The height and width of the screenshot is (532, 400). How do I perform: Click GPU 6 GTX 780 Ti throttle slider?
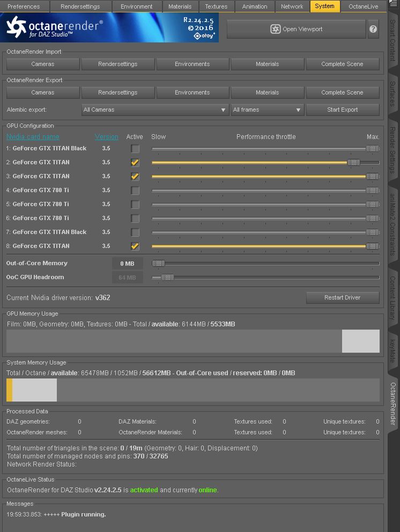(265, 218)
